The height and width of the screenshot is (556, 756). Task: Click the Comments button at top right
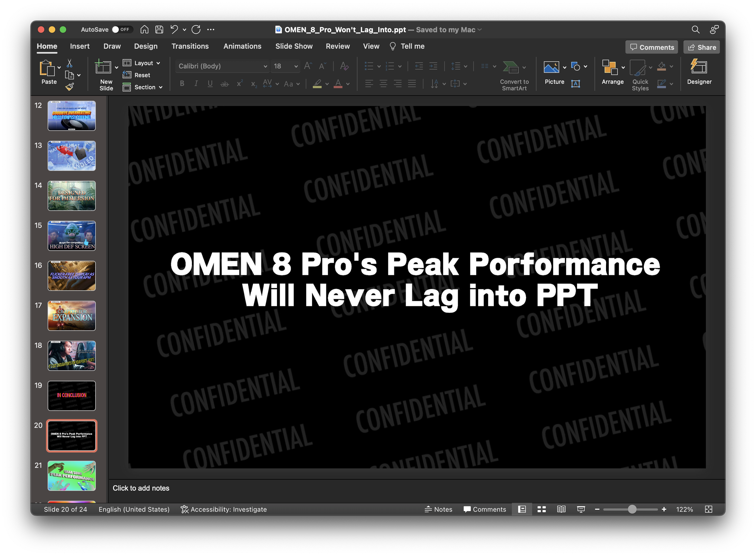(651, 48)
